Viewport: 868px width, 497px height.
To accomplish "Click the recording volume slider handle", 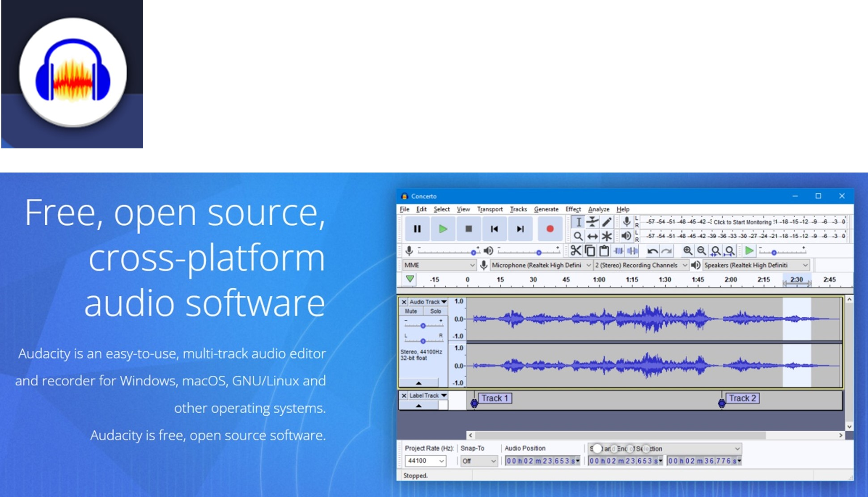I will click(x=474, y=253).
